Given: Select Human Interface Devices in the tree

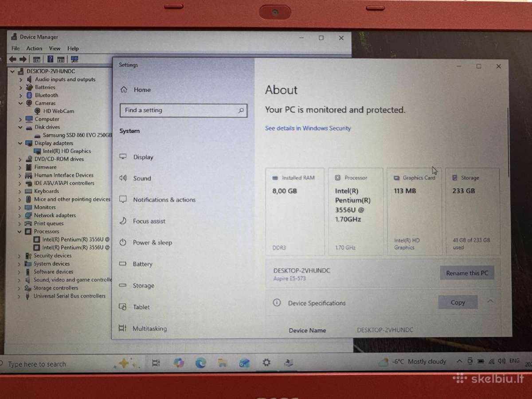Looking at the screenshot, I should (x=64, y=175).
